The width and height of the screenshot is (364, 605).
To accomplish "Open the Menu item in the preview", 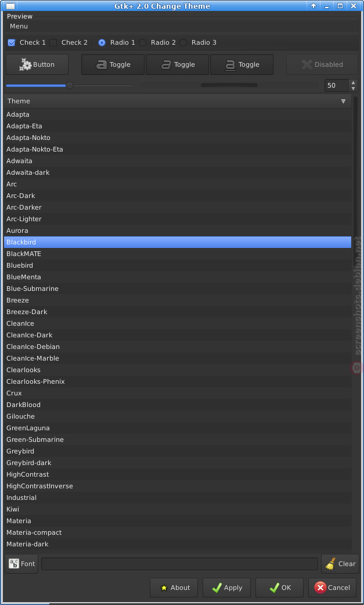I will click(19, 26).
